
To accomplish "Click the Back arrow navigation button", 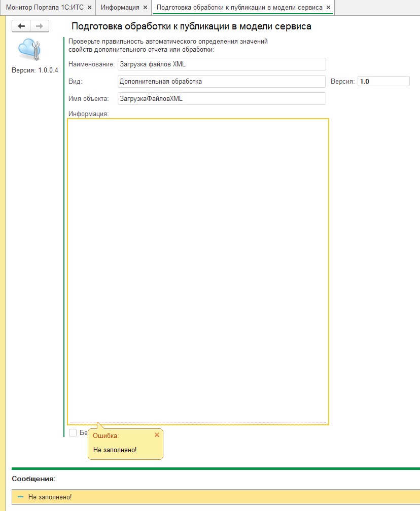I will (21, 26).
